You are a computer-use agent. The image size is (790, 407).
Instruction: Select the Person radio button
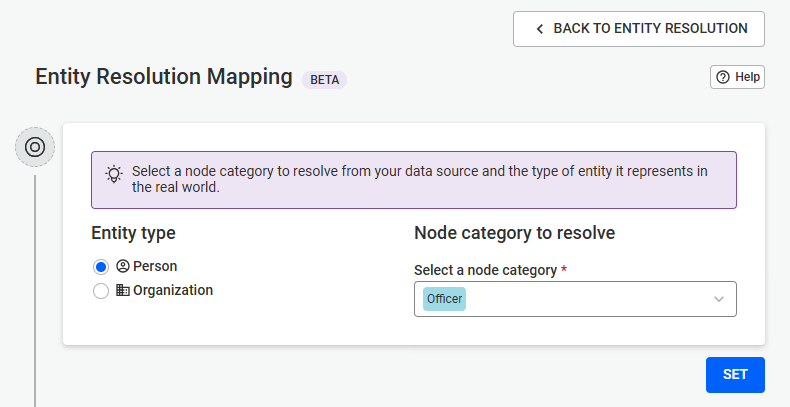(101, 266)
